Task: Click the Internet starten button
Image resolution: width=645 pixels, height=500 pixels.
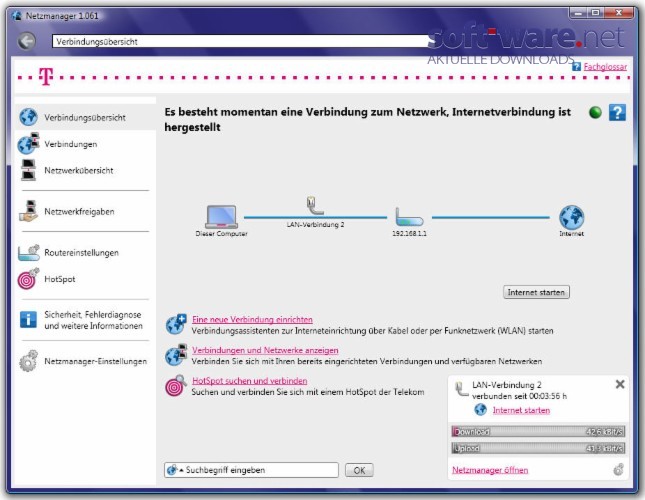Action: 536,292
